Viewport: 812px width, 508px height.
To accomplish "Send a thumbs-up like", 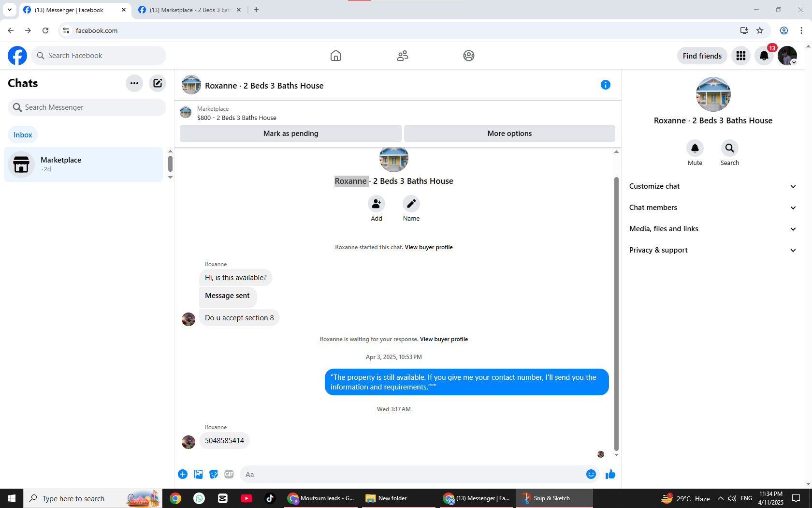I will (x=610, y=474).
